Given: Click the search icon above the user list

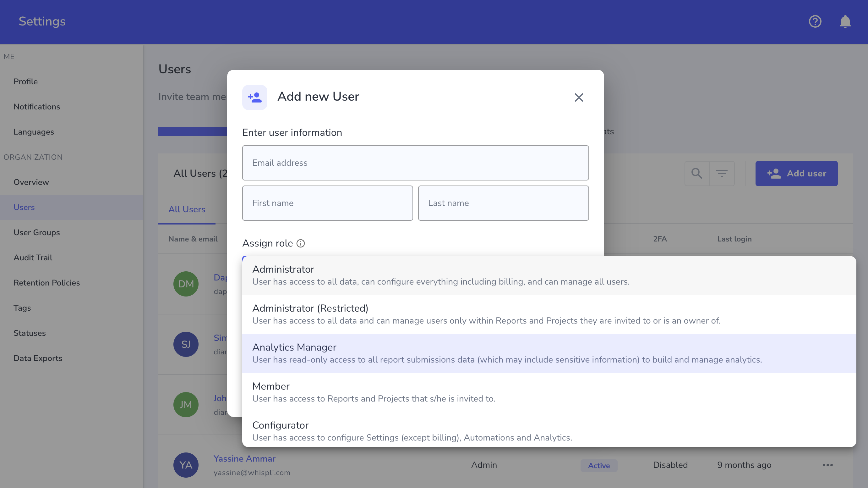Looking at the screenshot, I should tap(697, 173).
